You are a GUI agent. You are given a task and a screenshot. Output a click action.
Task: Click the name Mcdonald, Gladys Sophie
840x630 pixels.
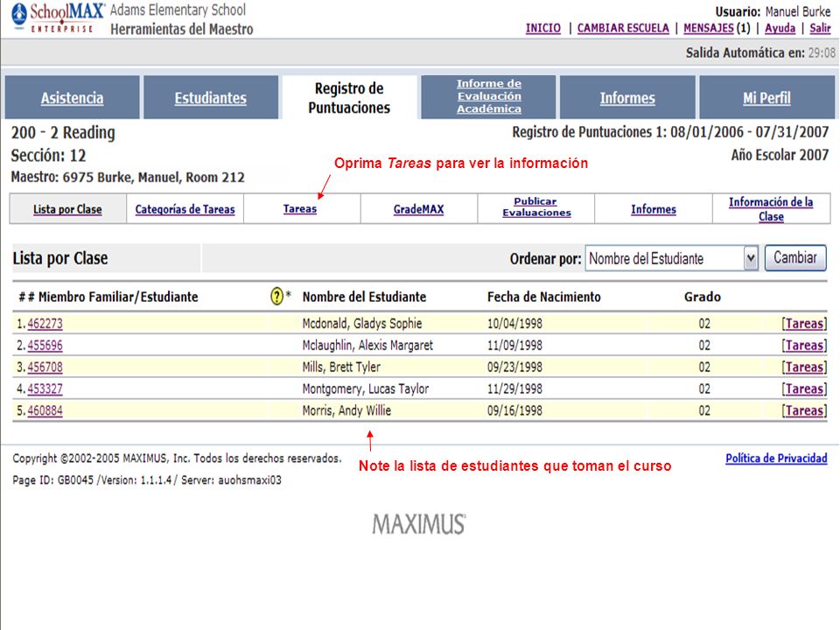click(x=362, y=324)
